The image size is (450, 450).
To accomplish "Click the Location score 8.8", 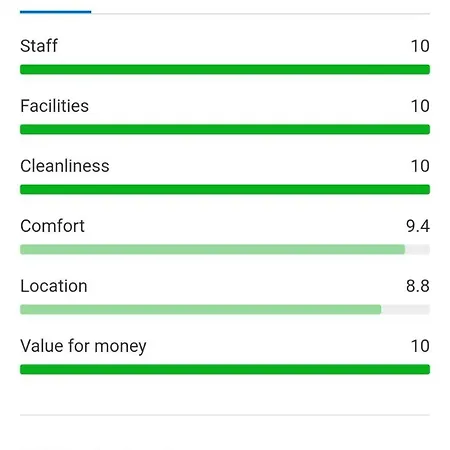I will point(418,286).
